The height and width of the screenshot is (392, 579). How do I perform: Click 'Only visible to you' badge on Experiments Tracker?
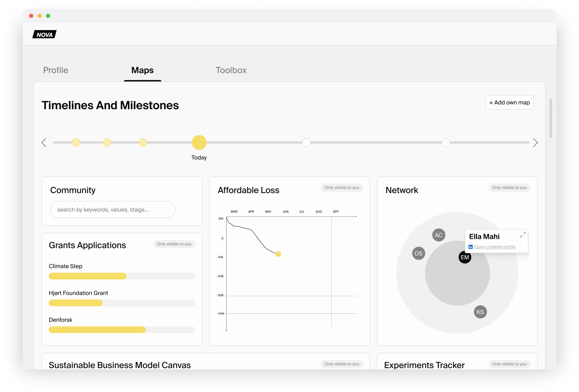(509, 364)
